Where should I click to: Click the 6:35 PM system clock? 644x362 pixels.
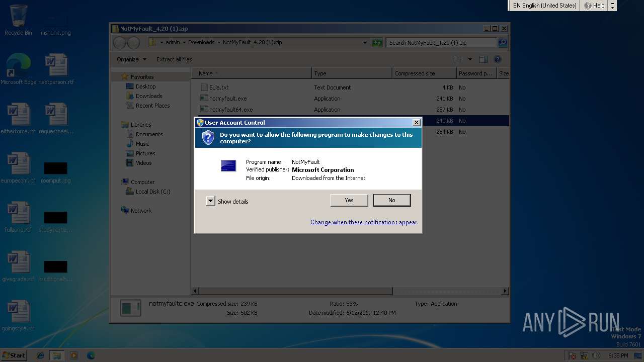[618, 355]
